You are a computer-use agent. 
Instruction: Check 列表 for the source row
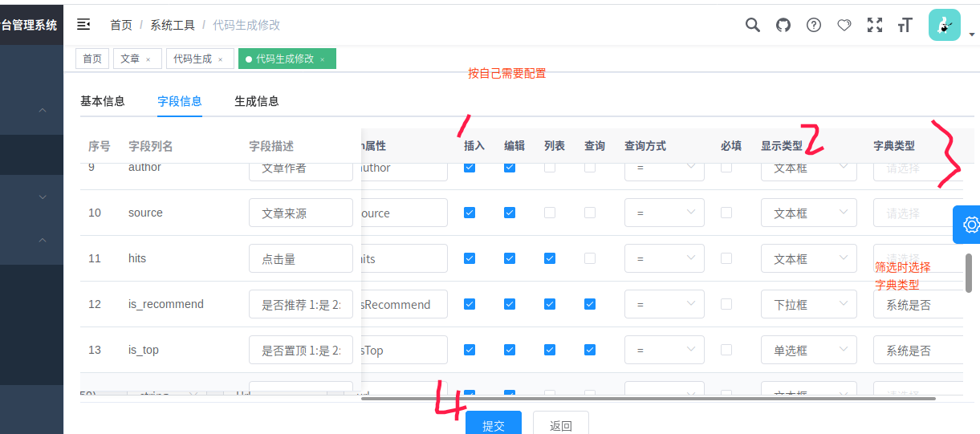tap(550, 213)
